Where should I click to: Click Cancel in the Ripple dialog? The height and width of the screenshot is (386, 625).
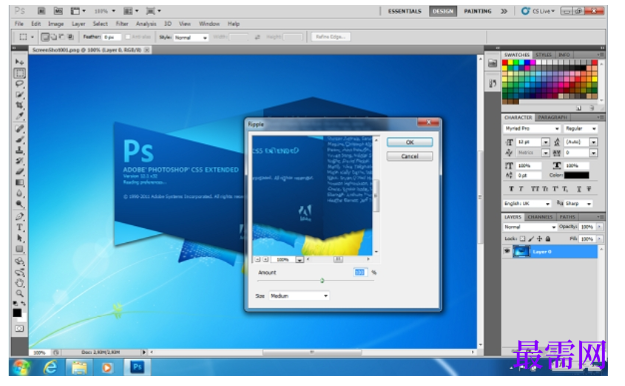[410, 156]
